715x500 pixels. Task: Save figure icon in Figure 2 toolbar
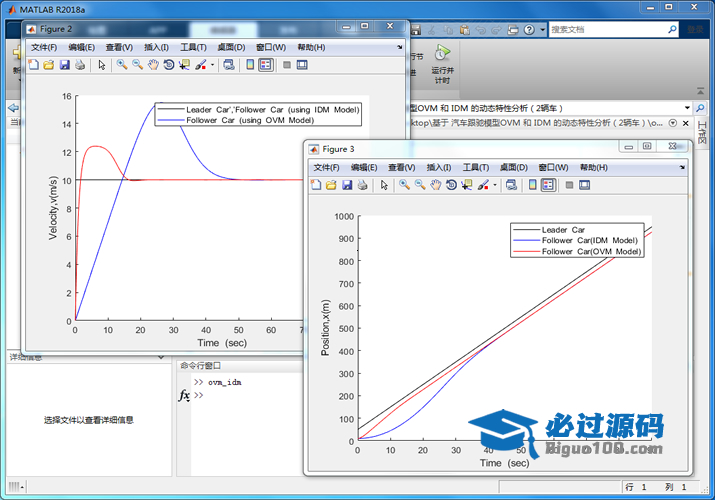point(64,65)
